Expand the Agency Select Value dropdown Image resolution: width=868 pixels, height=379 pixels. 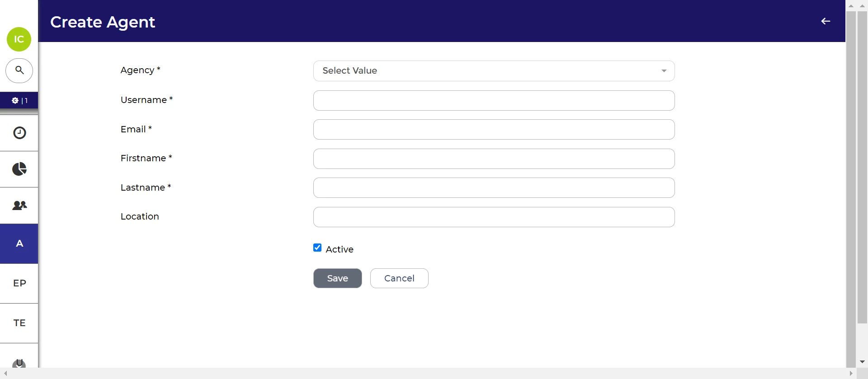[494, 71]
